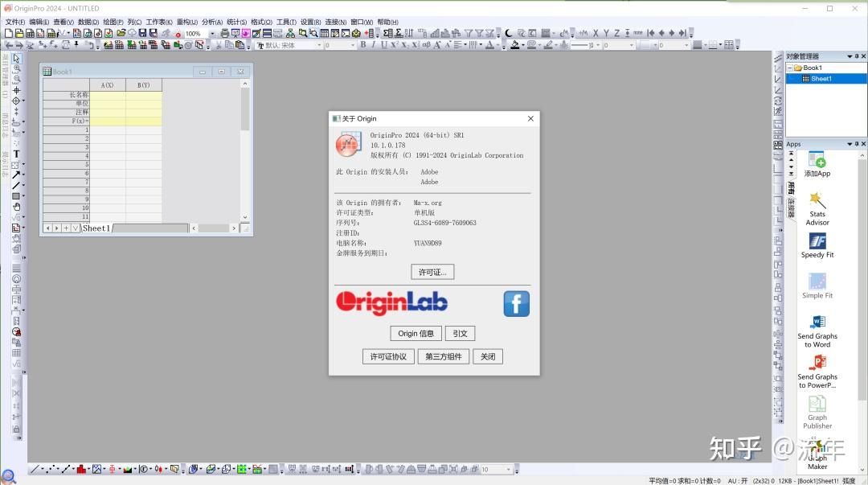Toggle underline text formatting

coord(384,45)
